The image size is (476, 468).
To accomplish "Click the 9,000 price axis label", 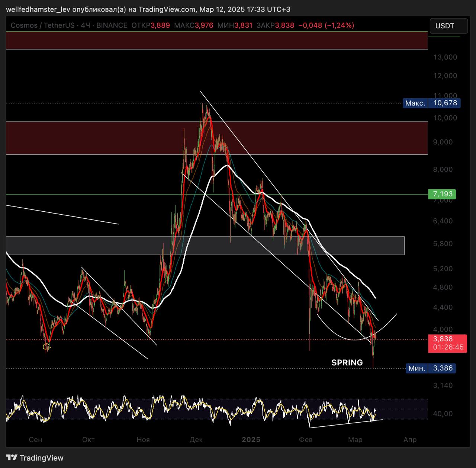I will coord(443,142).
